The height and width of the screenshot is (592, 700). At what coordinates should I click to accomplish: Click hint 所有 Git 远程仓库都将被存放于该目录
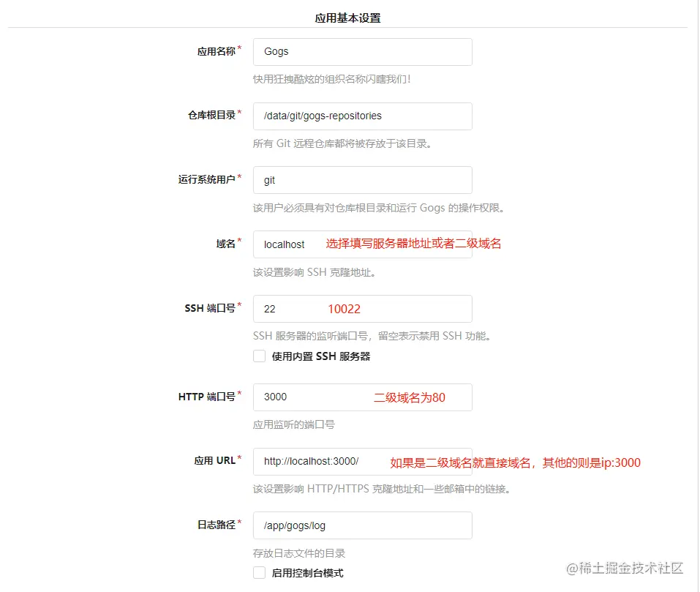[342, 143]
